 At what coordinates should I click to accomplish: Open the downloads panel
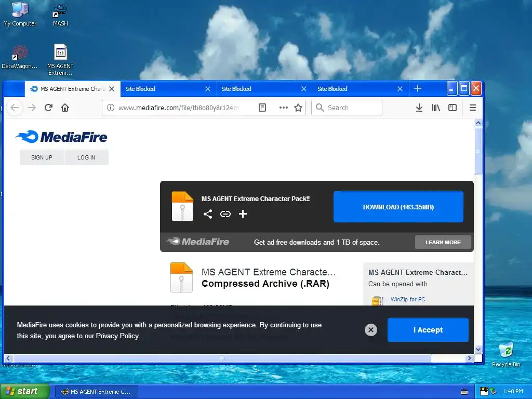point(419,108)
